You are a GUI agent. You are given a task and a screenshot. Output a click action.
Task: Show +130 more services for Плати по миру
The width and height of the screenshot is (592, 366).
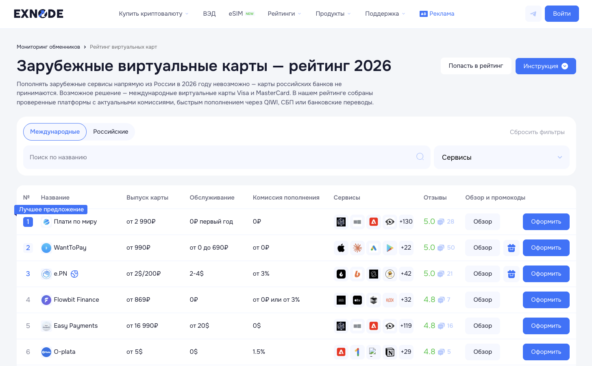pos(406,222)
